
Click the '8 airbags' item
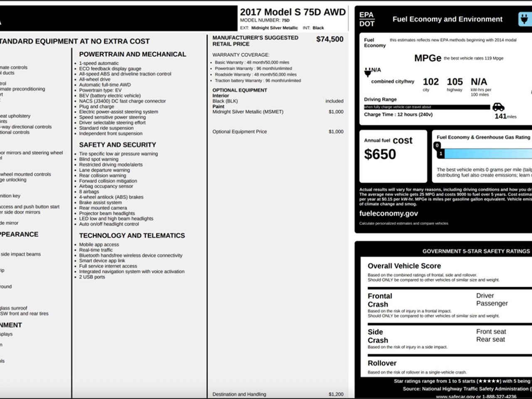click(x=89, y=192)
